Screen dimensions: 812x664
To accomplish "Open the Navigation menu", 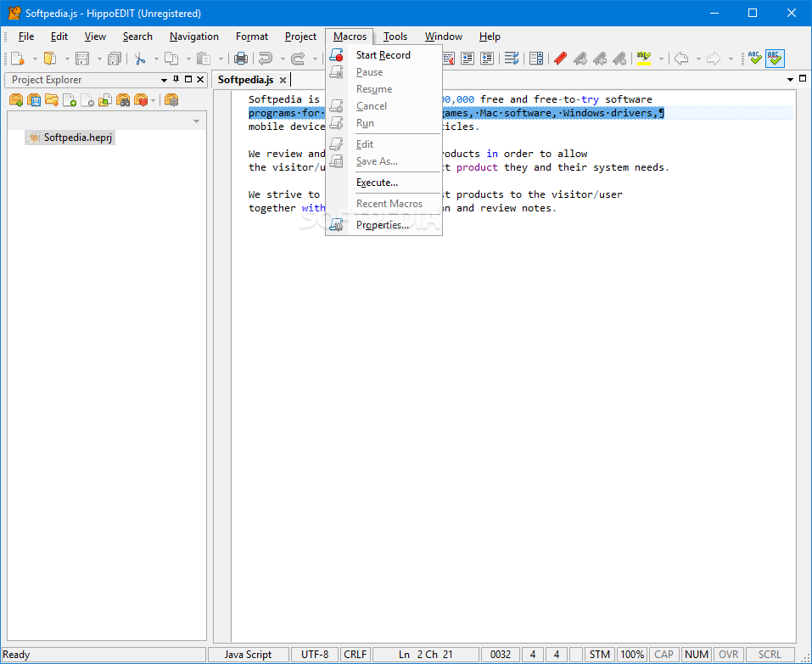I will point(194,37).
